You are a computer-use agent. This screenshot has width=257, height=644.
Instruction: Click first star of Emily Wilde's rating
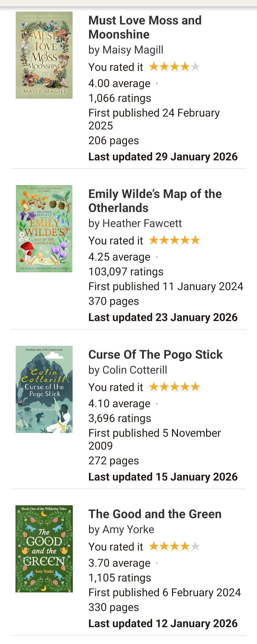click(154, 240)
